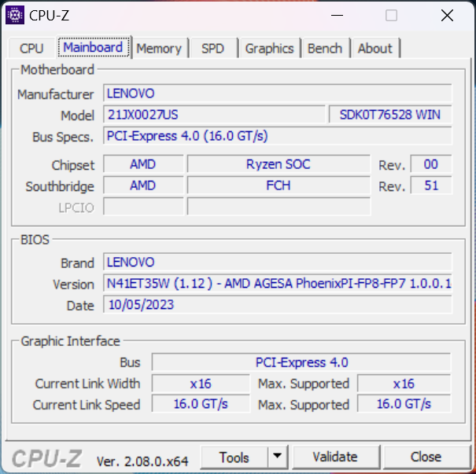The width and height of the screenshot is (476, 474).
Task: Select the SPD tab
Action: pyautogui.click(x=212, y=48)
